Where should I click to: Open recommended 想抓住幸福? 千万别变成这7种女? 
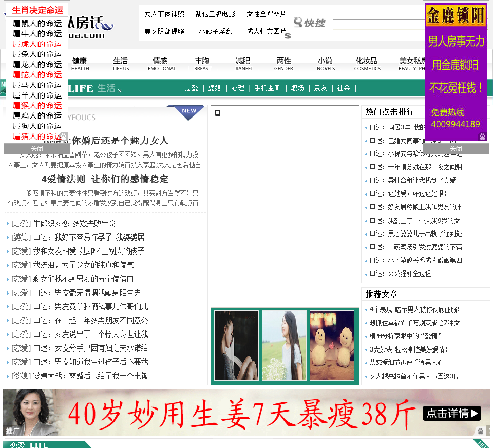414,323
